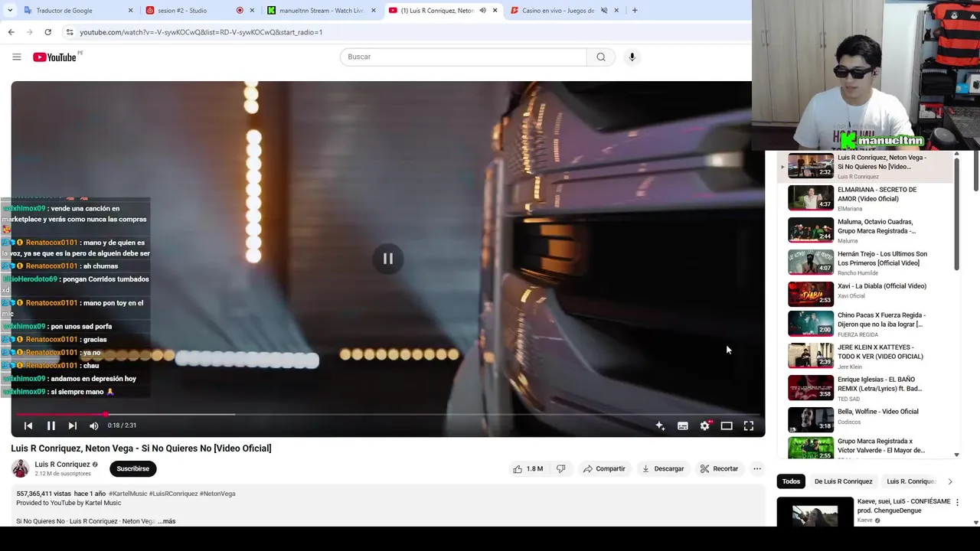
Task: Focus the Buscar search field
Action: tap(463, 57)
